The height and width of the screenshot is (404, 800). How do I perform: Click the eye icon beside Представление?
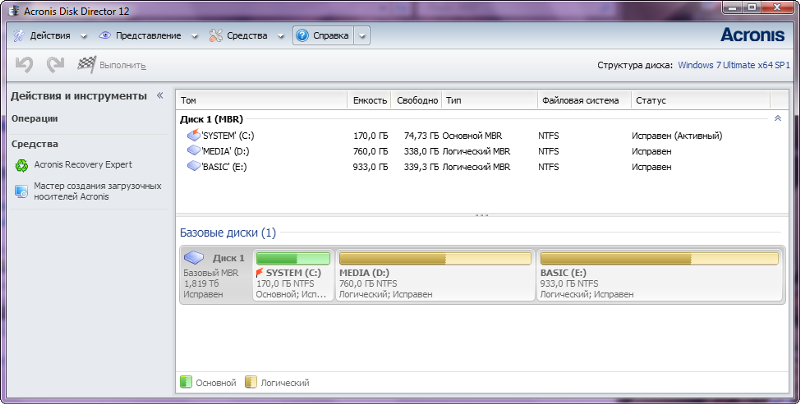click(x=105, y=36)
